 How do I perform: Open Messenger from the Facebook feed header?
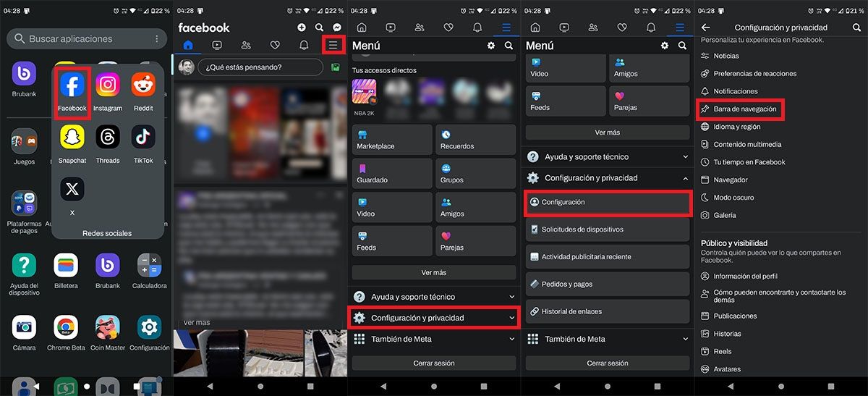(x=337, y=28)
